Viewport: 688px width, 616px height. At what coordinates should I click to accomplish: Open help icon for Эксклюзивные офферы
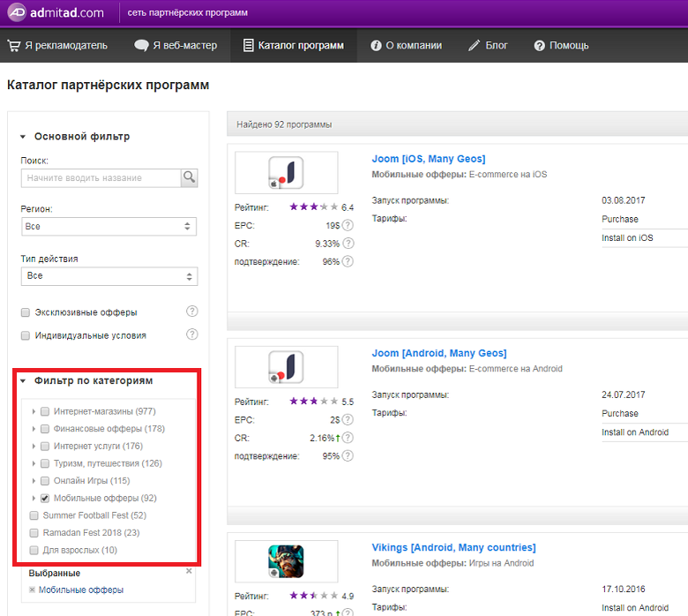[191, 312]
